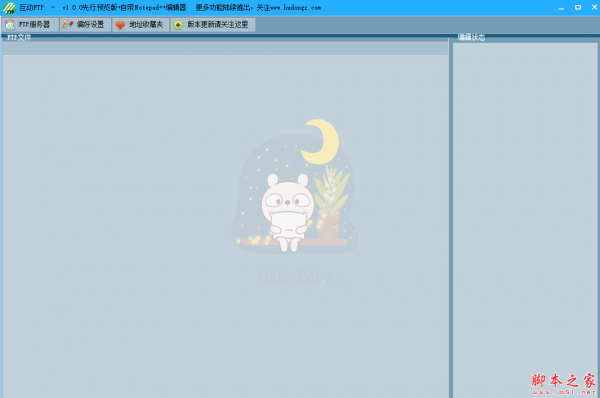Screen dimensions: 600x398
Task: Click the 互动FTP app logo icon
Action: (x=9, y=8)
